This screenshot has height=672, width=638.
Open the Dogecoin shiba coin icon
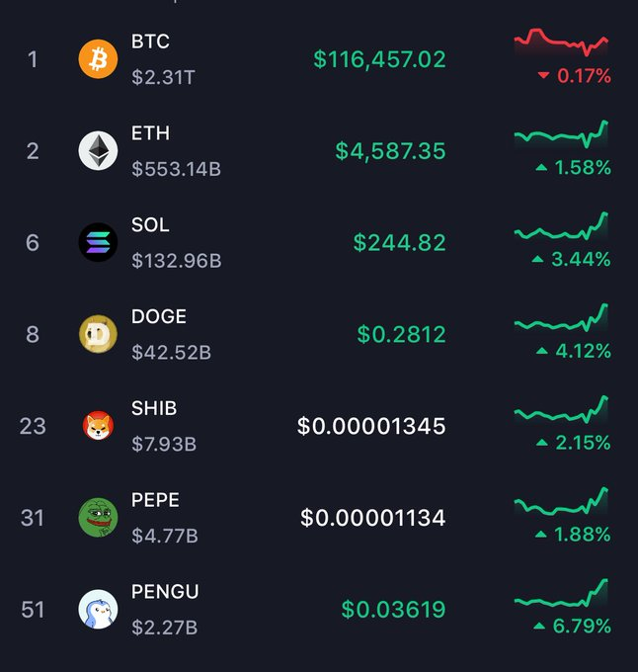[x=98, y=334]
